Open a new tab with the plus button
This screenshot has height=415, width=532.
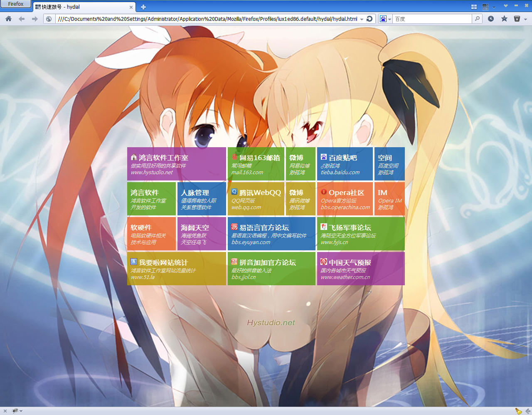pos(143,7)
